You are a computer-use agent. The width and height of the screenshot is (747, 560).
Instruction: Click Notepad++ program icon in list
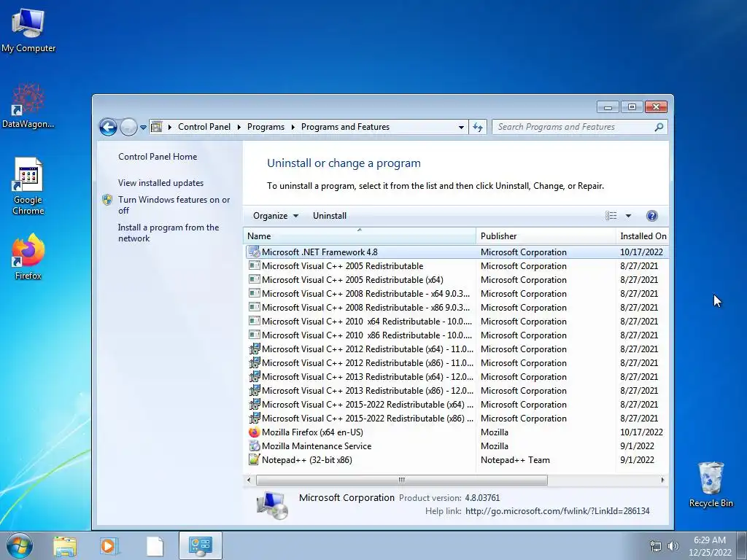(x=255, y=459)
